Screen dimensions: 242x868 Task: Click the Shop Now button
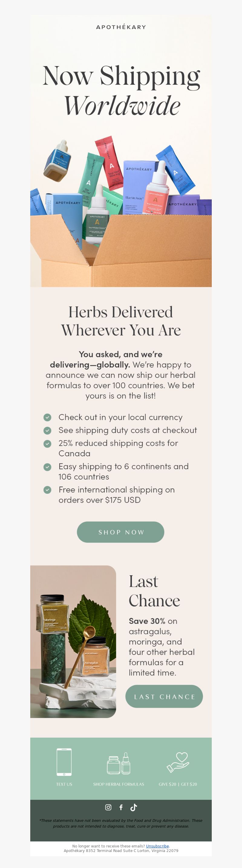pyautogui.click(x=121, y=532)
